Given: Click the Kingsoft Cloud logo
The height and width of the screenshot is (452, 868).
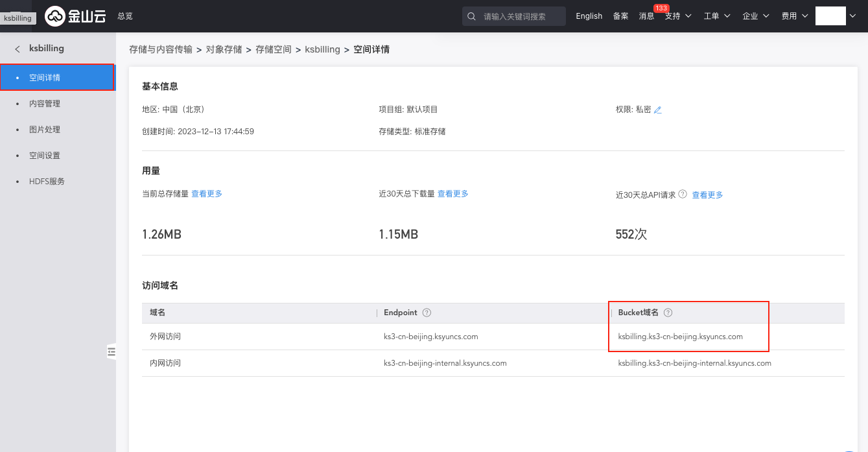Looking at the screenshot, I should tap(75, 16).
